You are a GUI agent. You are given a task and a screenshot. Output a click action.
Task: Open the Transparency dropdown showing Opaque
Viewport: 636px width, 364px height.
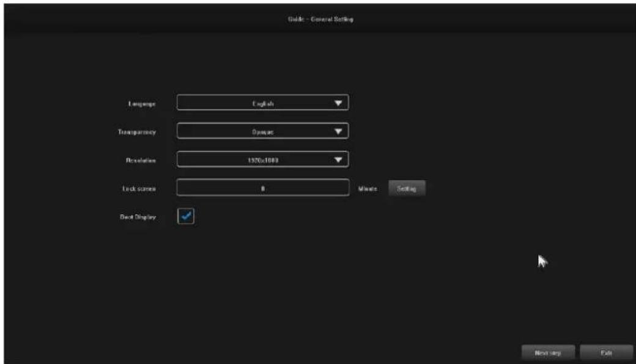click(x=262, y=131)
